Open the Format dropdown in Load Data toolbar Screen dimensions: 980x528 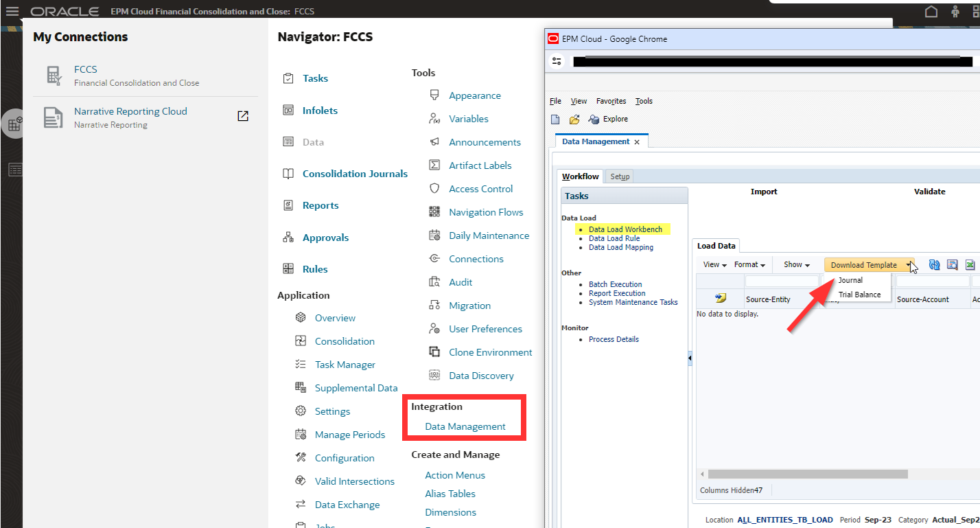pyautogui.click(x=750, y=265)
